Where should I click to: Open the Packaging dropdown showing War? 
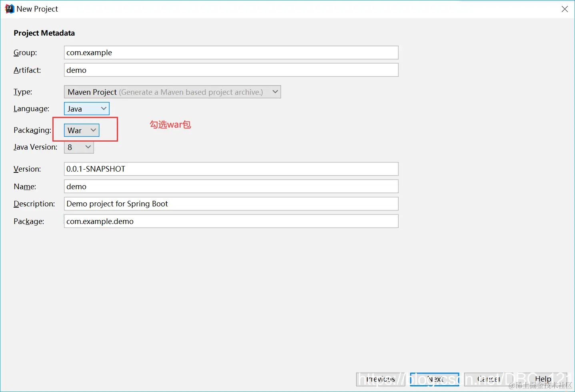[82, 130]
